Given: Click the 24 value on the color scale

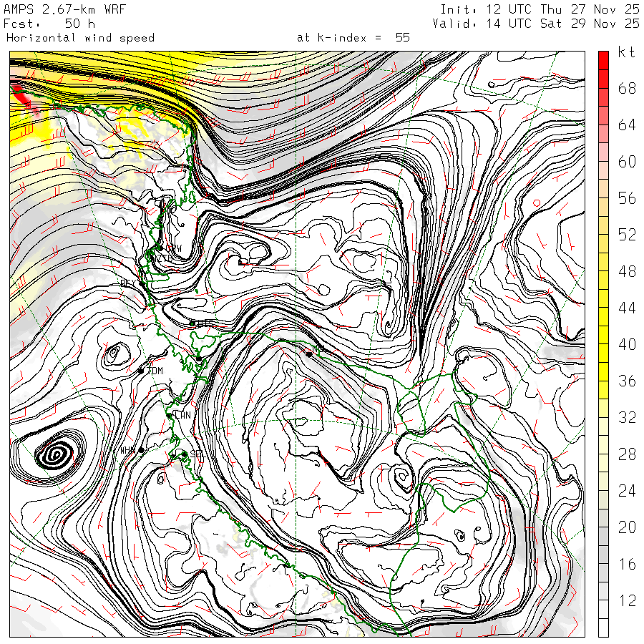Looking at the screenshot, I should (x=627, y=491).
